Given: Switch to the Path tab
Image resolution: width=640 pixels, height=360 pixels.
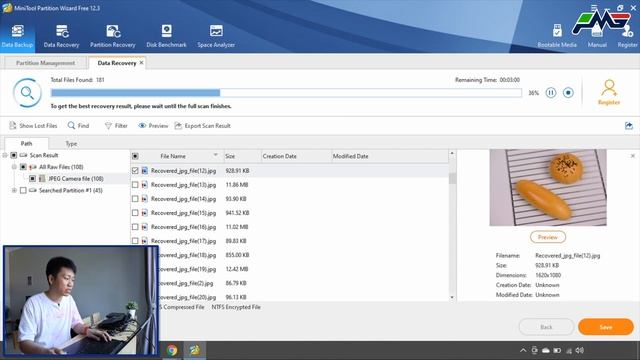Looking at the screenshot, I should (26, 143).
